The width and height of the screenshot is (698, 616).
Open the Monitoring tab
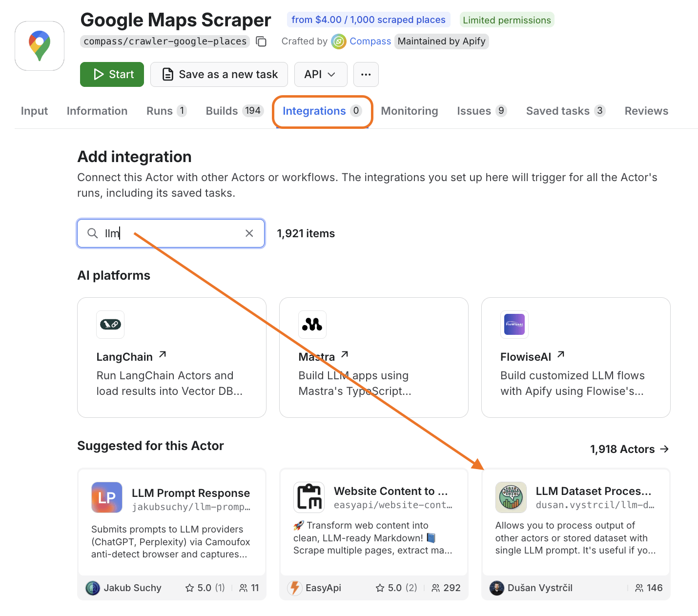(x=410, y=111)
